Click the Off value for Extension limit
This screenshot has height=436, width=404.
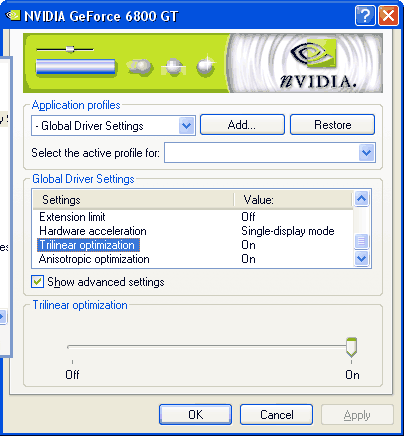click(248, 217)
